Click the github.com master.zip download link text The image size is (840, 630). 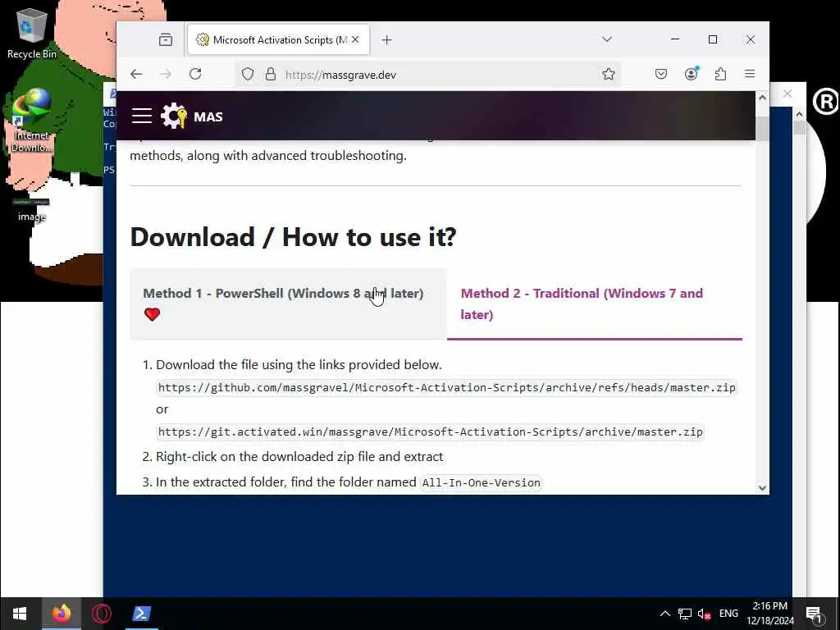coord(447,387)
